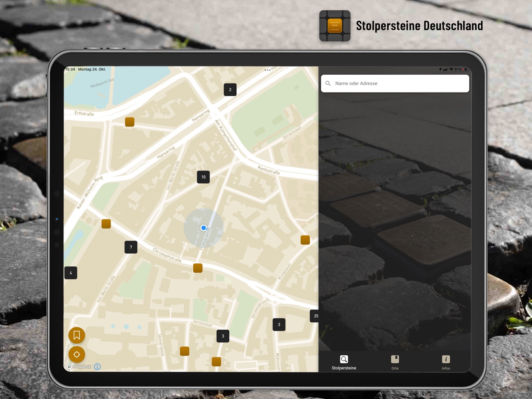532x399 pixels.
Task: Tap the Stolpersteine Deutschland app icon
Action: click(x=335, y=26)
